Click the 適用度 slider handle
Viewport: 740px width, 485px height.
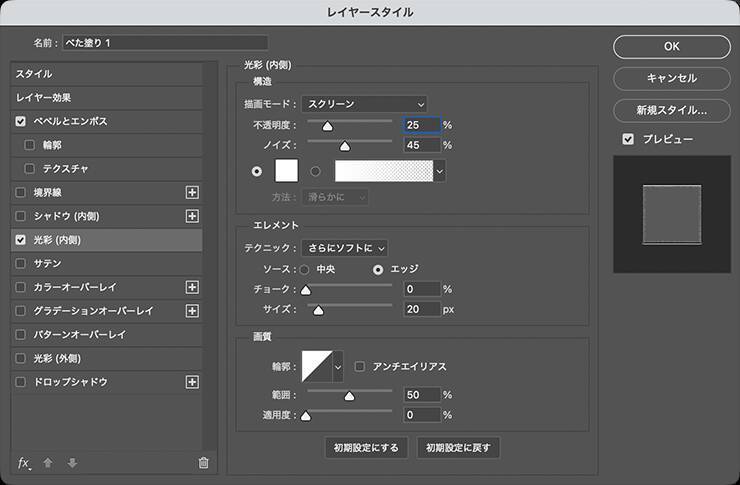(306, 416)
